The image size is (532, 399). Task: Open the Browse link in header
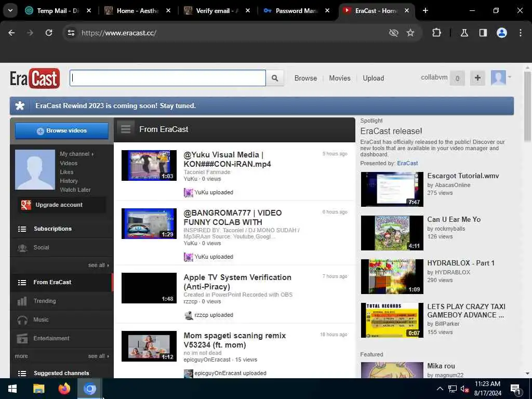(x=305, y=78)
